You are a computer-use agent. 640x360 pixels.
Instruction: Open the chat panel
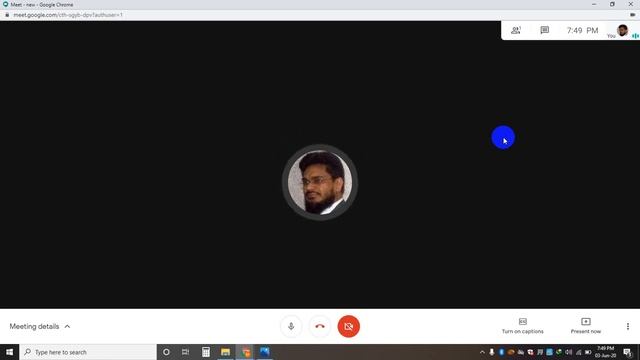click(544, 30)
